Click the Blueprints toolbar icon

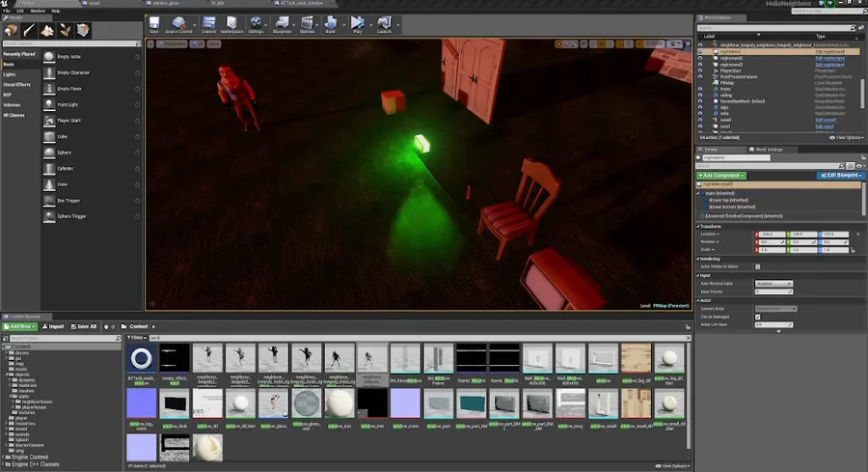point(282,24)
